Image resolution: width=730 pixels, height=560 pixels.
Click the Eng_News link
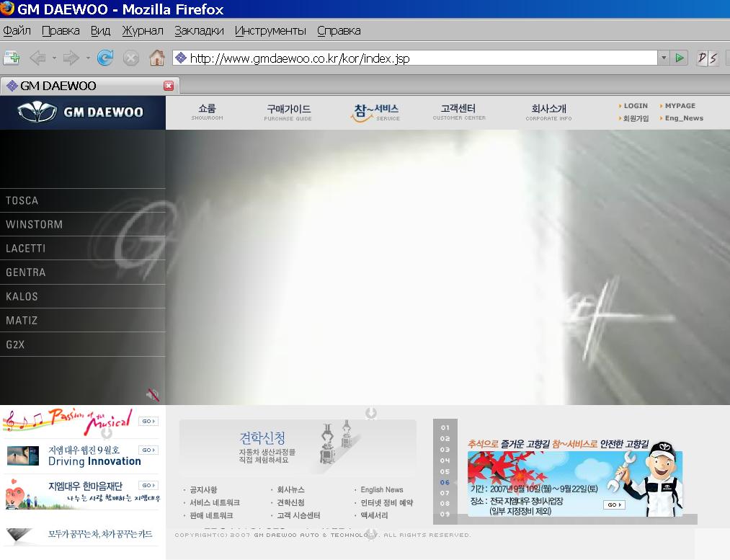(x=683, y=118)
